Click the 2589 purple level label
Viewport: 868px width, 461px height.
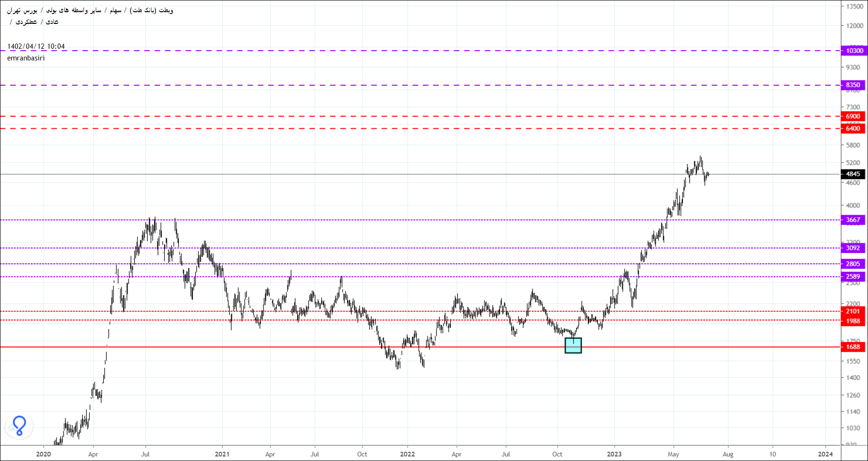853,276
